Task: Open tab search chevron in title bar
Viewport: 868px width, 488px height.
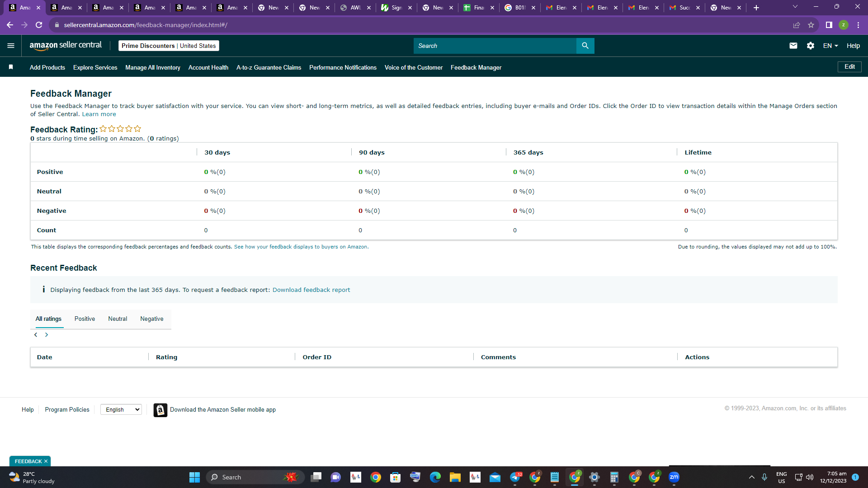Action: point(795,7)
